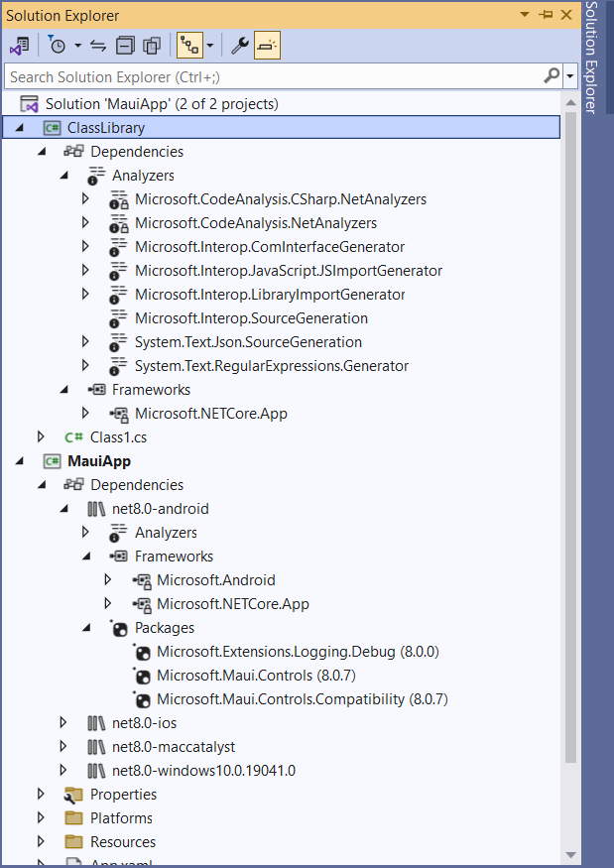Expand Microsoft.NETCore.App under net8.0-android
The image size is (614, 868).
(107, 603)
